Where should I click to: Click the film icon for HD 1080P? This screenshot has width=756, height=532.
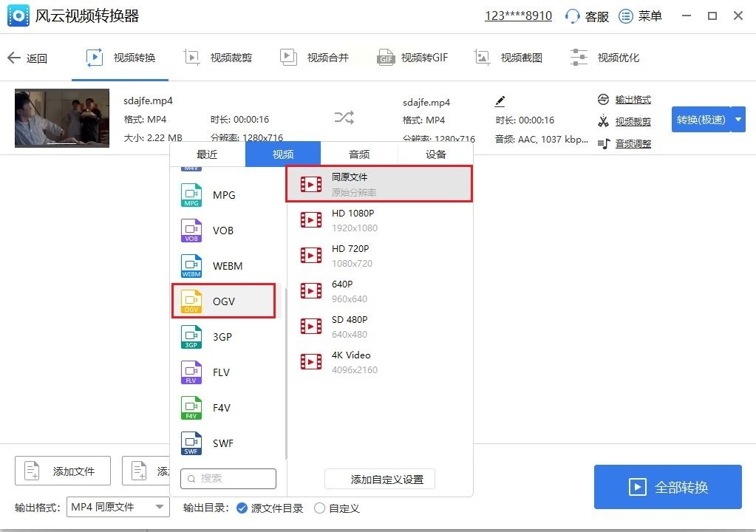tap(311, 219)
